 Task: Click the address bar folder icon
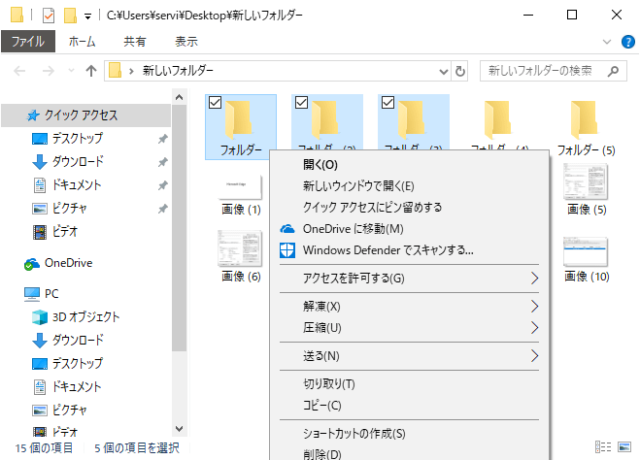[115, 71]
